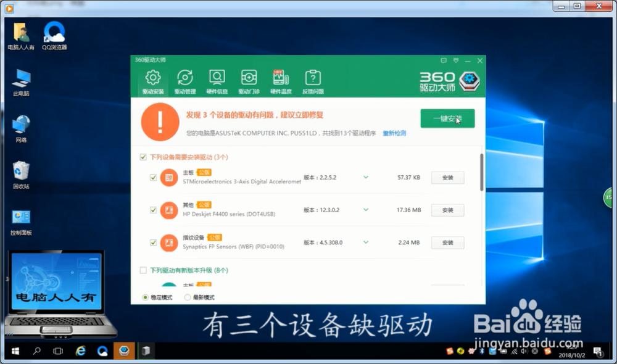Install the HP Deskjet F4400 driver
The image size is (617, 364).
tap(447, 210)
